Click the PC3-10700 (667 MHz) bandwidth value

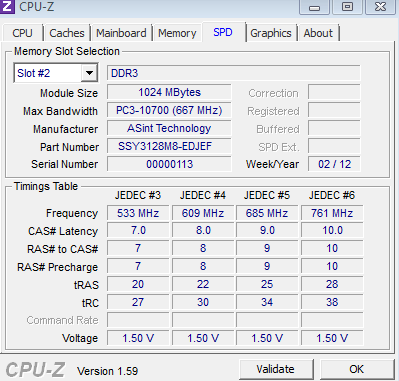click(x=169, y=110)
